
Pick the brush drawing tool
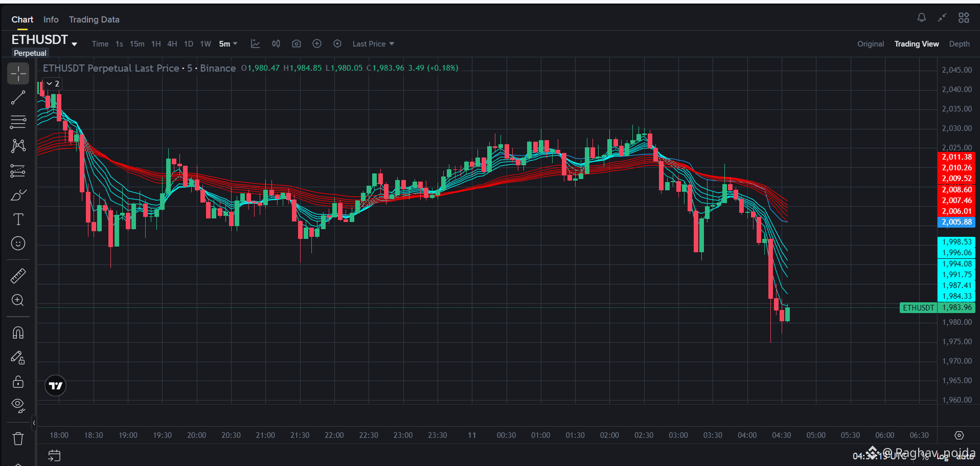coord(18,195)
